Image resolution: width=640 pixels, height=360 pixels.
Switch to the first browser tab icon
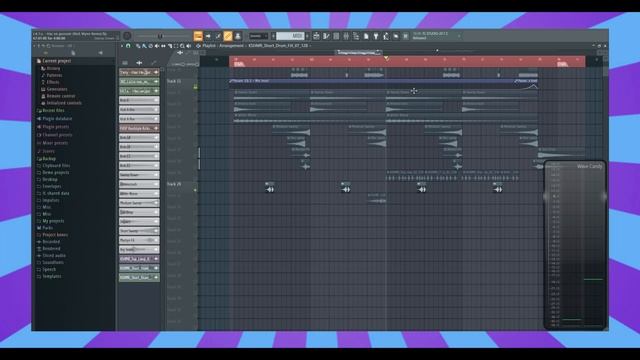46,53
